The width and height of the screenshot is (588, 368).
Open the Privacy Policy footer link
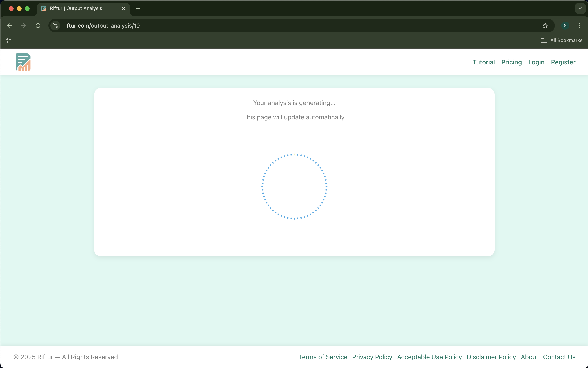372,357
